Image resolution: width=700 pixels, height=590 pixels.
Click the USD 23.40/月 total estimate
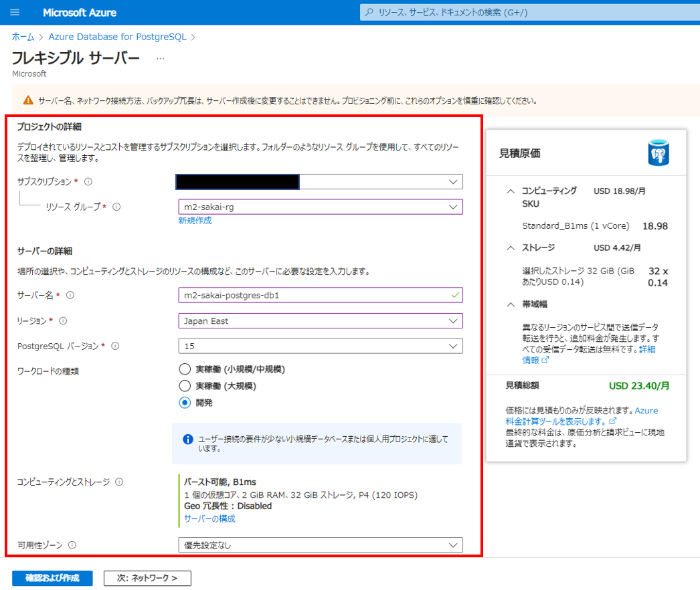point(639,385)
